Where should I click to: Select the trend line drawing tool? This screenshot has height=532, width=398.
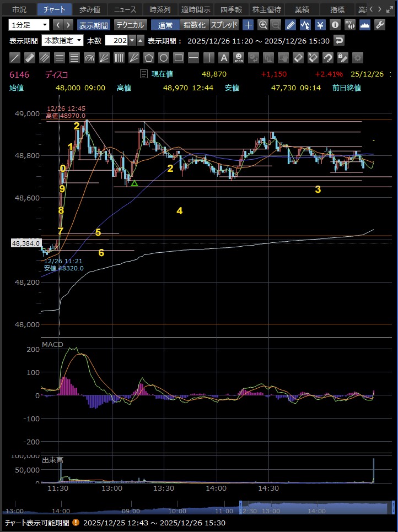(15, 57)
